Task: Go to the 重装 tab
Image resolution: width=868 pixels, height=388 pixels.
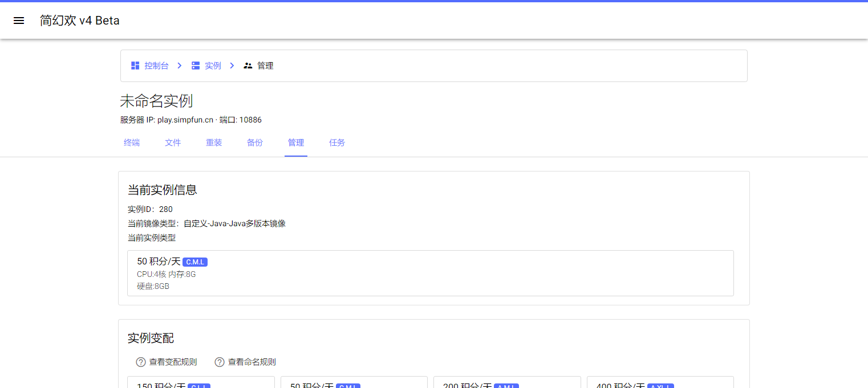Action: [214, 143]
